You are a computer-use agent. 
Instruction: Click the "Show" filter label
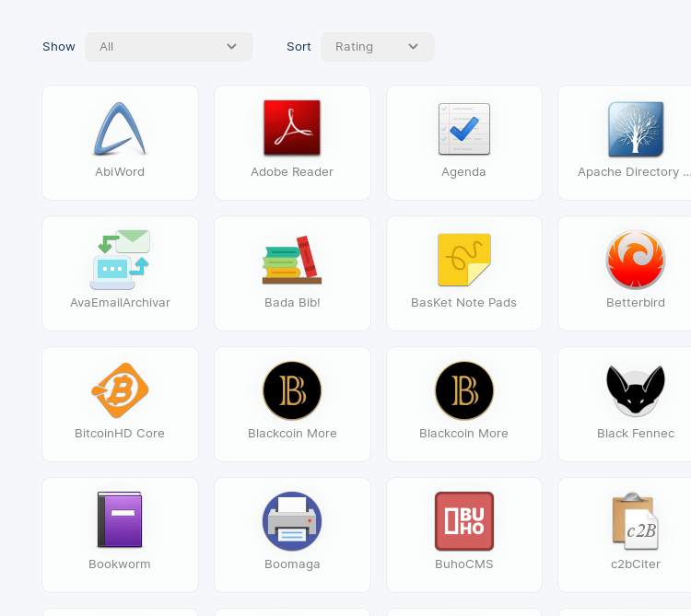[59, 47]
